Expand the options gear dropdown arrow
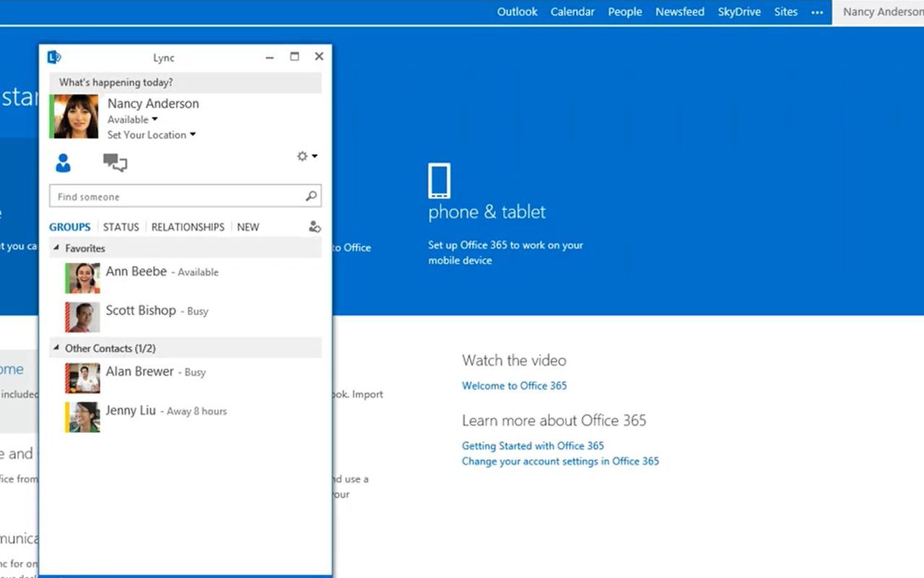This screenshot has height=578, width=924. (315, 156)
